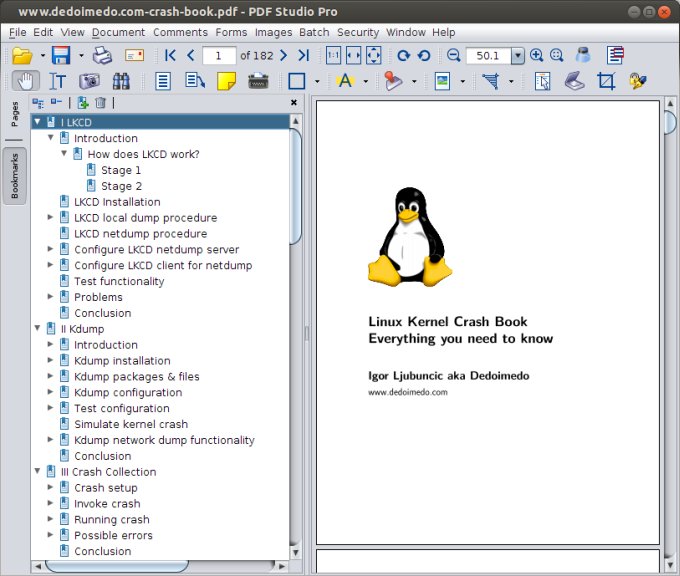Viewport: 680px width, 576px height.
Task: Click the email document envelope icon
Action: 134,56
